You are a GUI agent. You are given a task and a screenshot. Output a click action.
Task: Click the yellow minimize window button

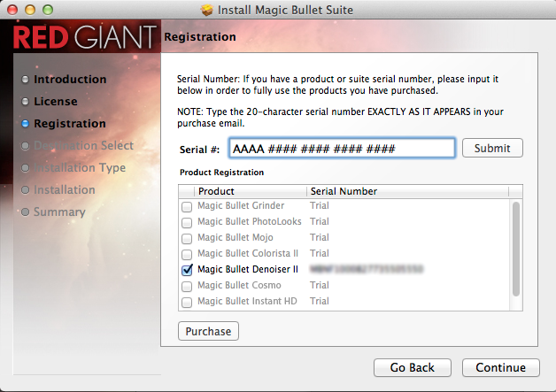pos(30,10)
